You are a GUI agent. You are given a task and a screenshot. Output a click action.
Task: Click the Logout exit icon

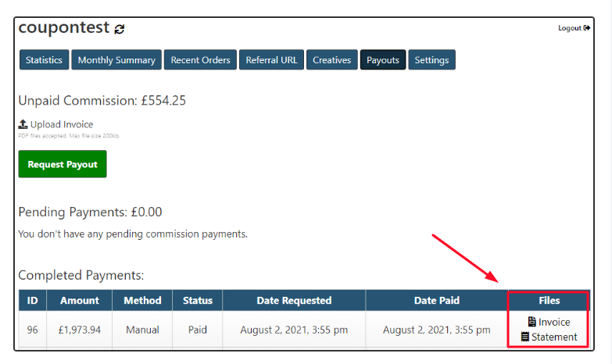pyautogui.click(x=587, y=27)
